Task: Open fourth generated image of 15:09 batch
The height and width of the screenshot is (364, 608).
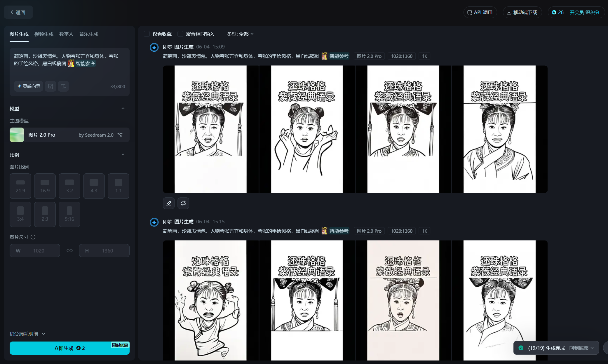Action: click(499, 129)
